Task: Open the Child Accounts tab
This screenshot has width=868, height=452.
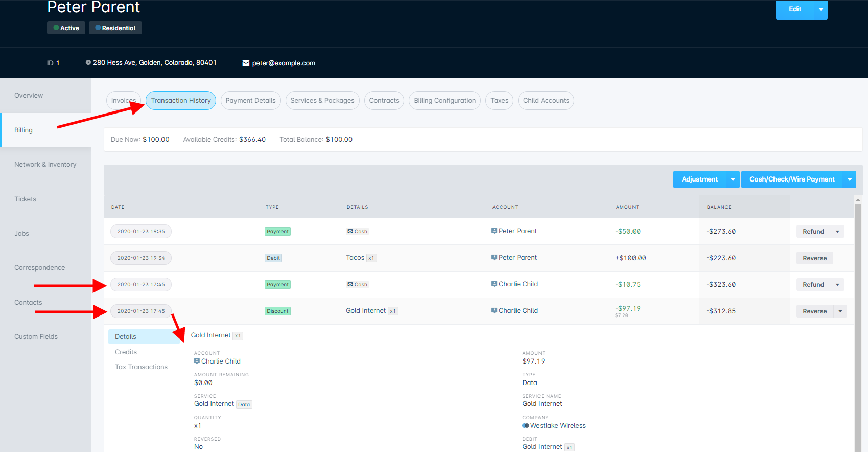Action: click(x=546, y=101)
